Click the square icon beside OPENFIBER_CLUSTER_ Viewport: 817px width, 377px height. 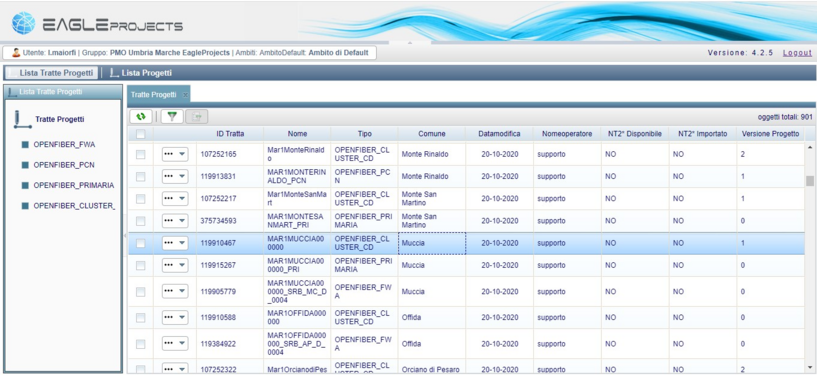coord(26,206)
